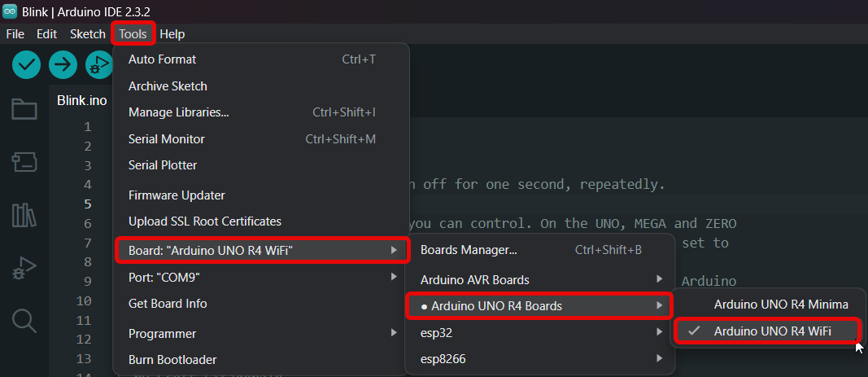Open the Sketch menu

pos(88,34)
